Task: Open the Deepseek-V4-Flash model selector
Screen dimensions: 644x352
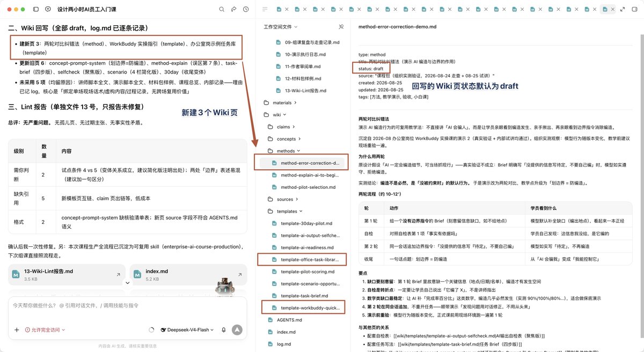Action: (187, 330)
